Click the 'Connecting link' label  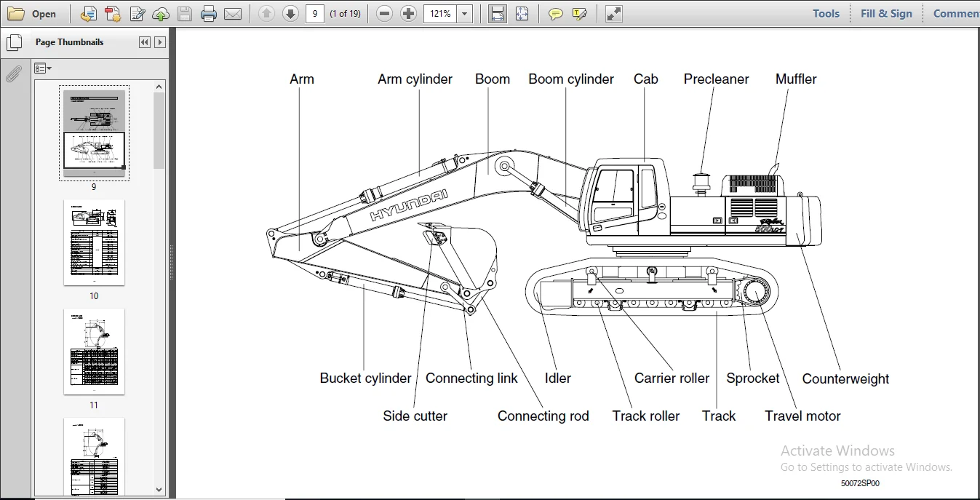471,378
